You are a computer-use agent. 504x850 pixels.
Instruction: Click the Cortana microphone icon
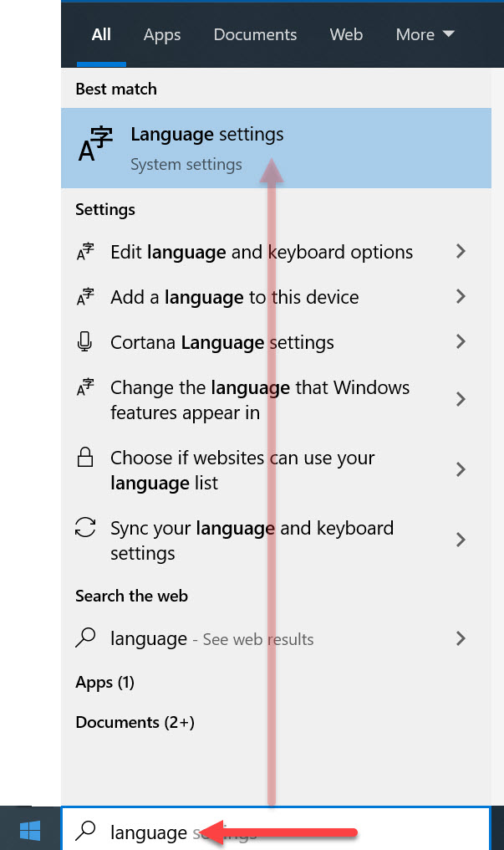pyautogui.click(x=84, y=342)
